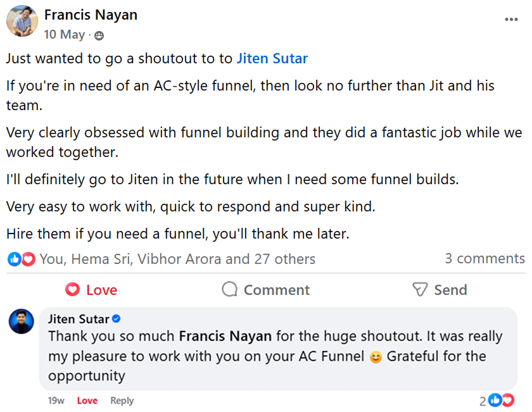
Task: Open the 10 May post timestamp
Action: click(64, 35)
